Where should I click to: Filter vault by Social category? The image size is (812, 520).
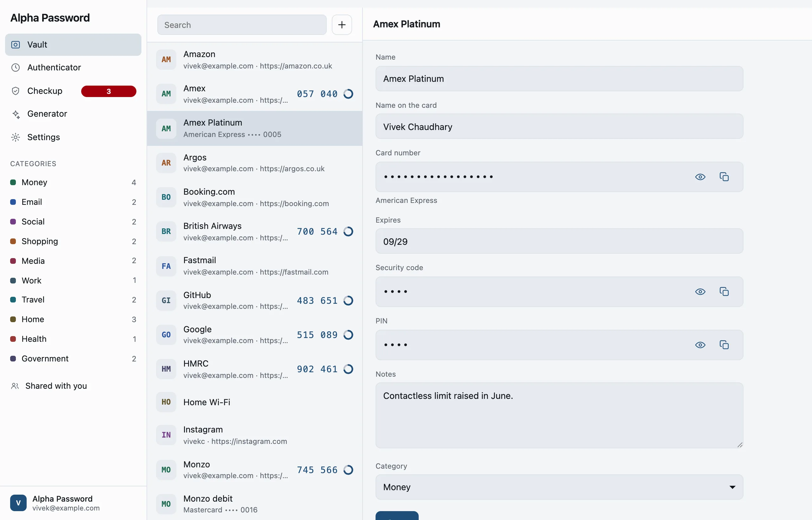(73, 222)
